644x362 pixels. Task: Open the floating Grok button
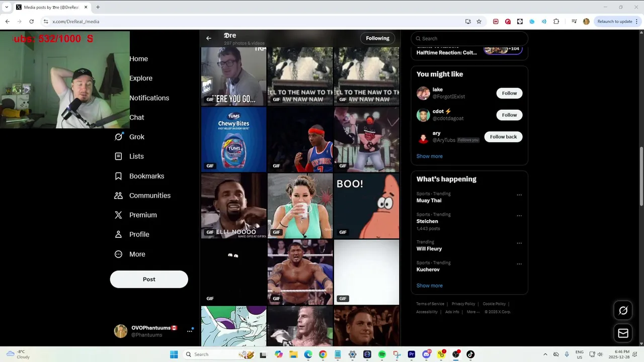point(623,311)
